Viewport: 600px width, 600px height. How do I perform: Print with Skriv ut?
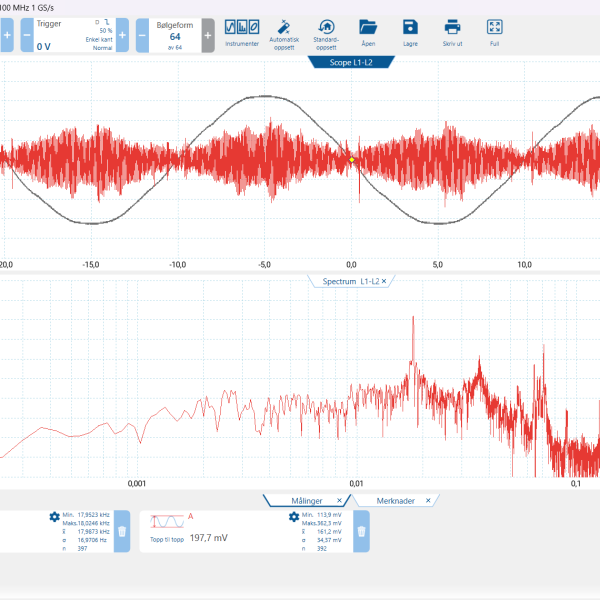453,33
